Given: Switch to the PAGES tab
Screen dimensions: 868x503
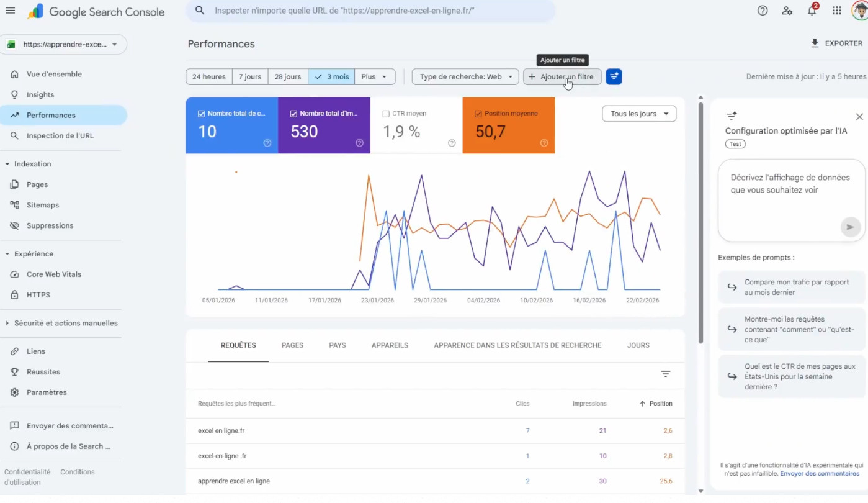Looking at the screenshot, I should pyautogui.click(x=292, y=345).
